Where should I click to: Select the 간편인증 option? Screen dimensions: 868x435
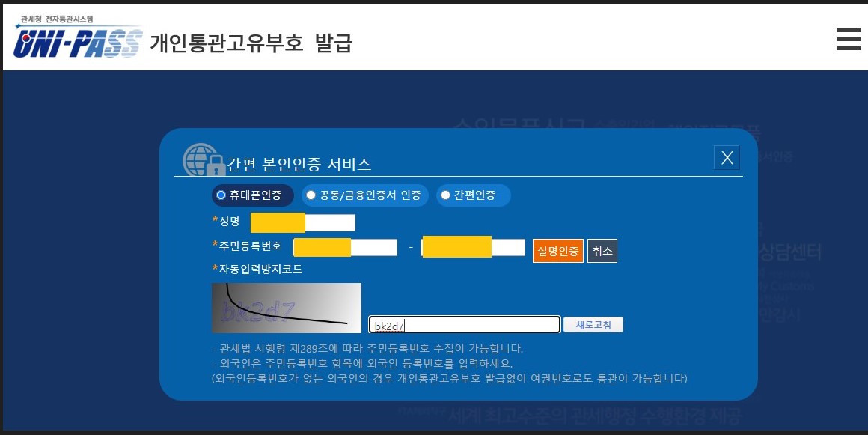pyautogui.click(x=473, y=195)
